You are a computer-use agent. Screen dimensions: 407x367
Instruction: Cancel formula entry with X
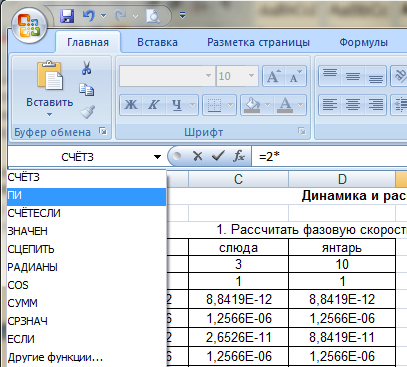click(x=198, y=156)
